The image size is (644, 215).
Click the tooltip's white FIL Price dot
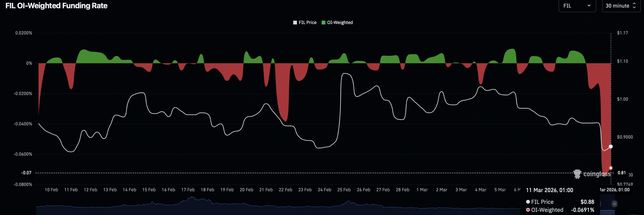click(528, 202)
